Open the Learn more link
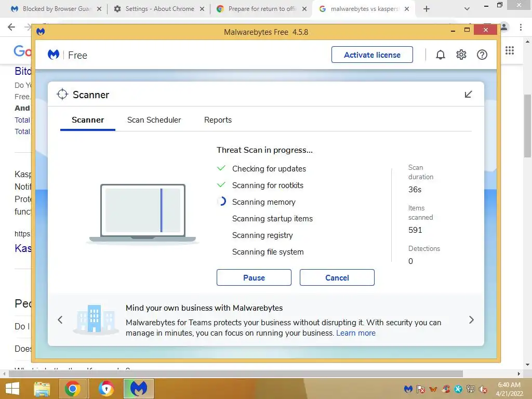This screenshot has width=532, height=399. [356, 333]
